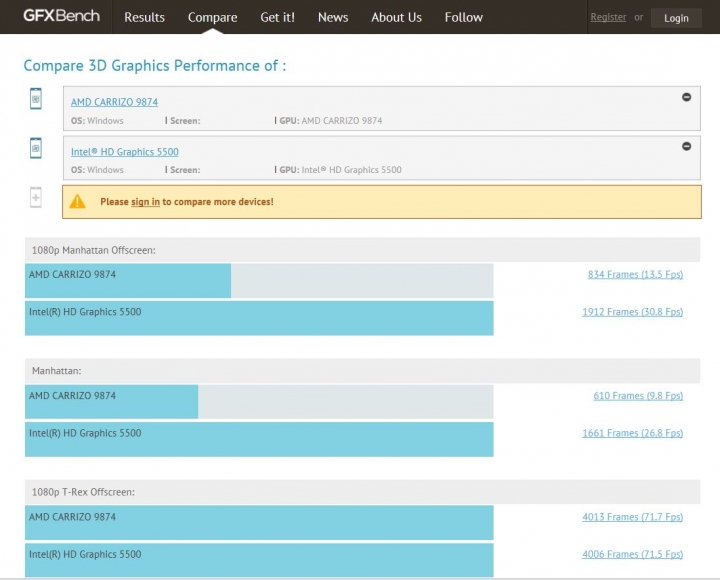720x580 pixels.
Task: Click 'OS: Windows' in Intel HD Graphics card
Action: pos(97,170)
